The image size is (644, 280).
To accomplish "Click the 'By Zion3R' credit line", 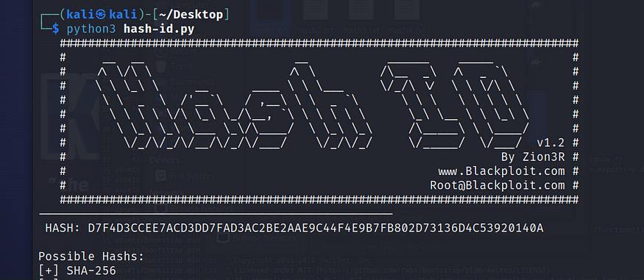I will tap(533, 157).
